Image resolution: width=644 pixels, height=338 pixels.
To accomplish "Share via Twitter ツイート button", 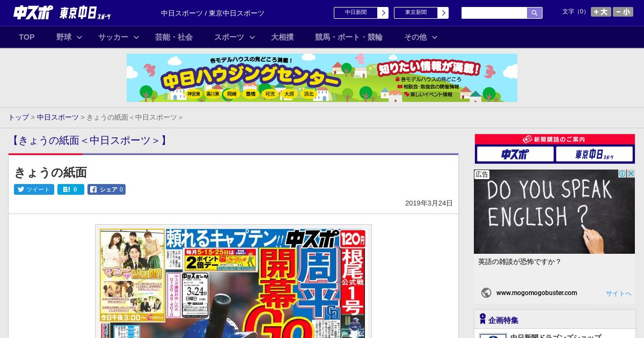I will (x=34, y=189).
